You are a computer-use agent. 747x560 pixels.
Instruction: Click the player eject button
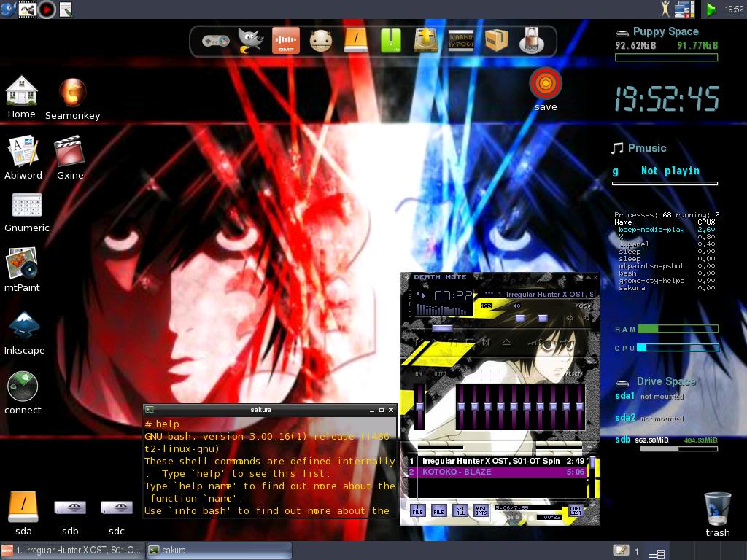click(506, 343)
